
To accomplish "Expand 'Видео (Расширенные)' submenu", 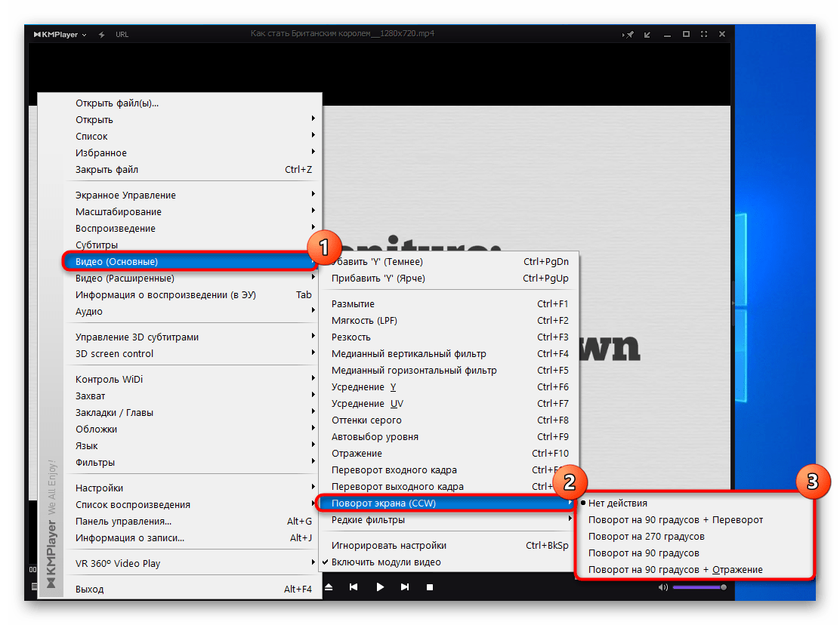I will [x=191, y=279].
